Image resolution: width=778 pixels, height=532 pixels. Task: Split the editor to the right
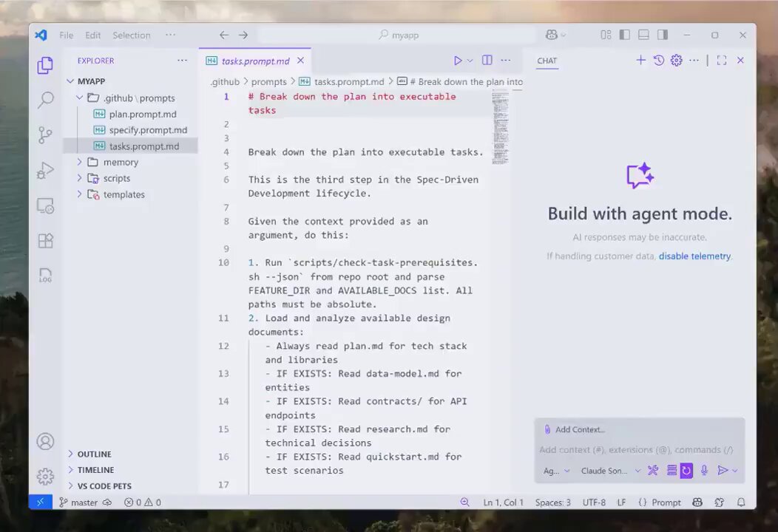pos(487,61)
